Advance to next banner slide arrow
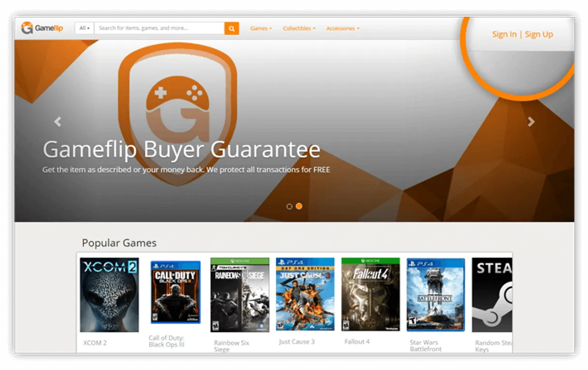The image size is (588, 370). (x=531, y=122)
